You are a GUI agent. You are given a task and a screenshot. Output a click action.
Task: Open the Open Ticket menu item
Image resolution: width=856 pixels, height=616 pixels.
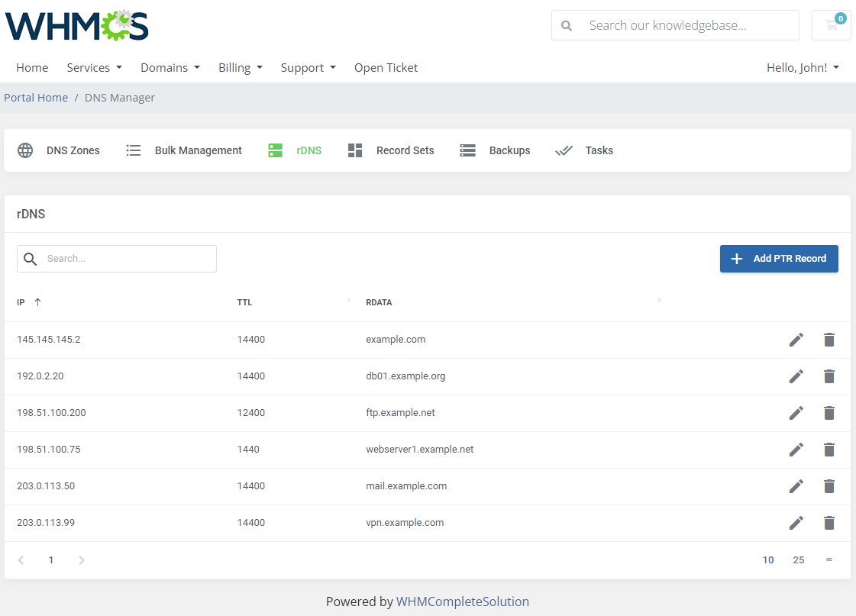(x=386, y=68)
